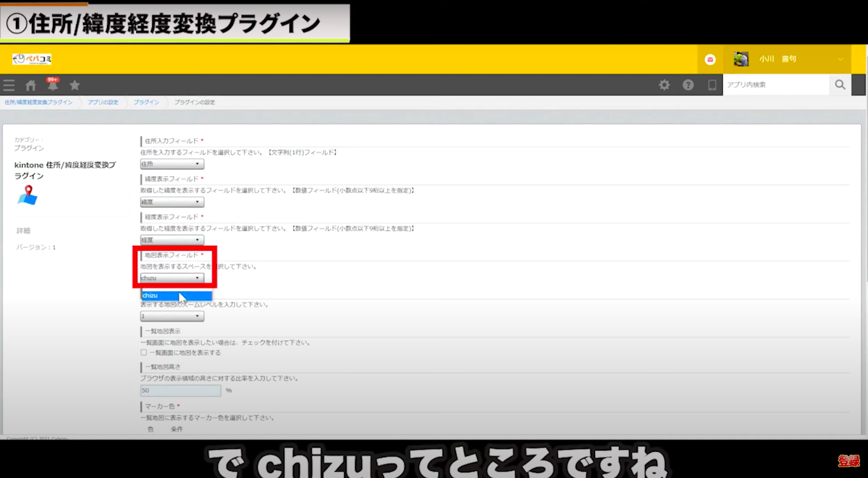868x478 pixels.
Task: Open the プラグイン breadcrumb link
Action: click(146, 102)
